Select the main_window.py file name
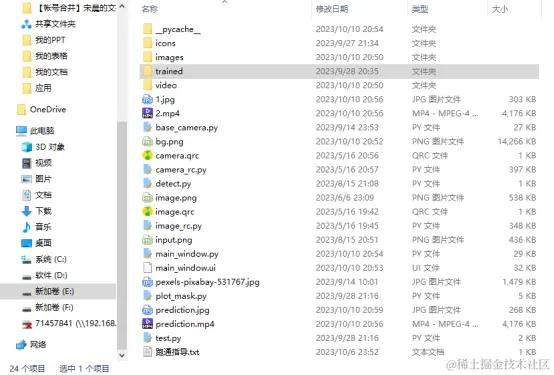The height and width of the screenshot is (375, 554). coord(187,254)
